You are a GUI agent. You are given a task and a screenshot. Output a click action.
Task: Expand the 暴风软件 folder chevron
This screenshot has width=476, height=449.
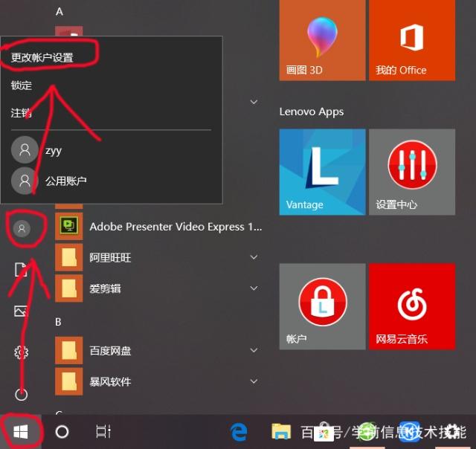click(x=254, y=381)
